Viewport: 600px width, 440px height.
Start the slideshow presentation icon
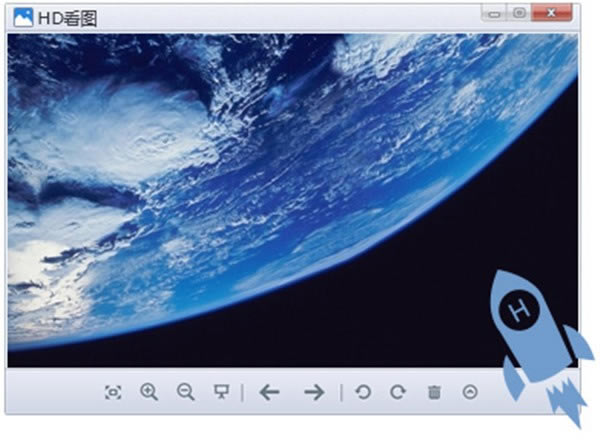click(222, 392)
